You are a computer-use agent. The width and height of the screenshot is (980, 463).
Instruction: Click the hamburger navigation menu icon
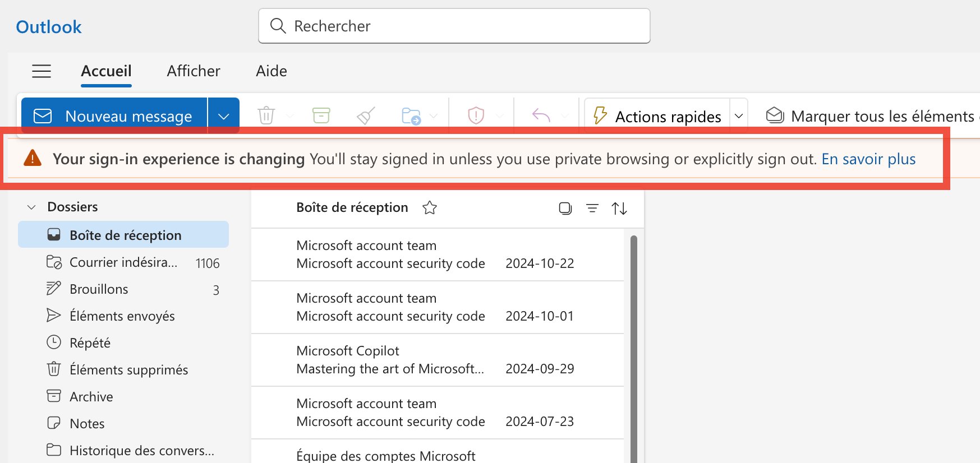click(42, 71)
